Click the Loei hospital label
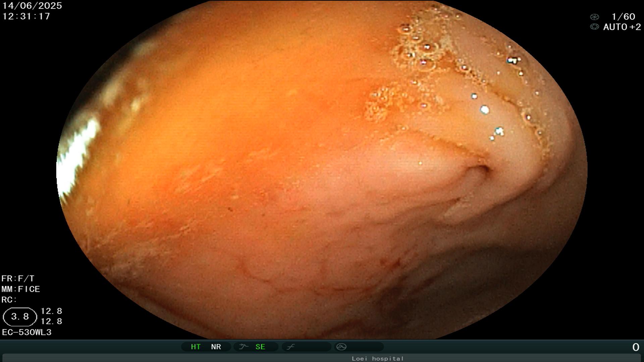 tap(378, 359)
